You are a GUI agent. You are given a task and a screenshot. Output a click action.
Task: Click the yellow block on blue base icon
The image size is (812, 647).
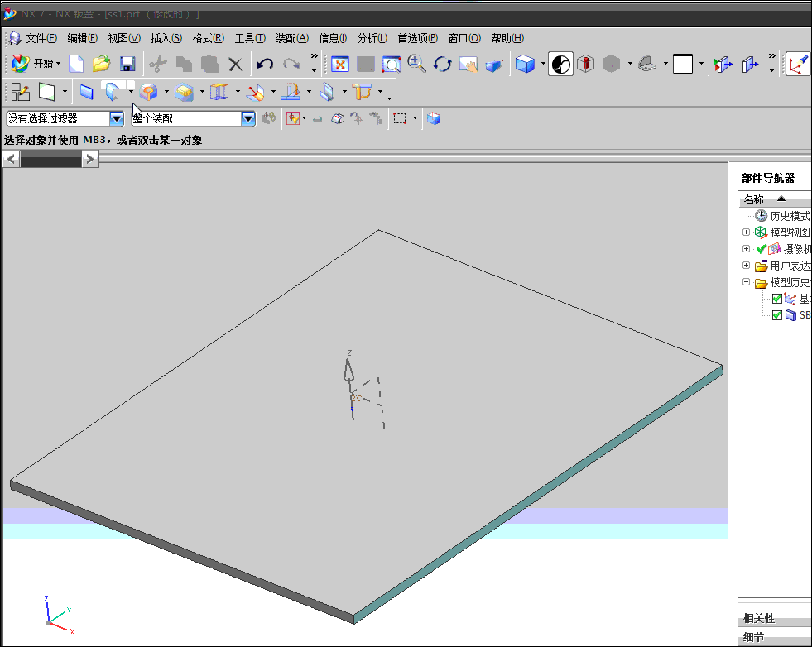click(x=185, y=92)
